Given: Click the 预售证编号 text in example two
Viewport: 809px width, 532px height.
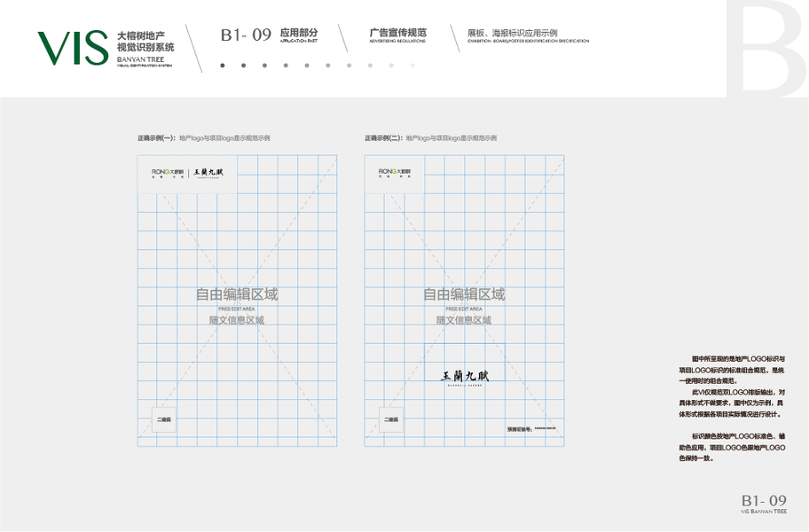Looking at the screenshot, I should [x=531, y=429].
